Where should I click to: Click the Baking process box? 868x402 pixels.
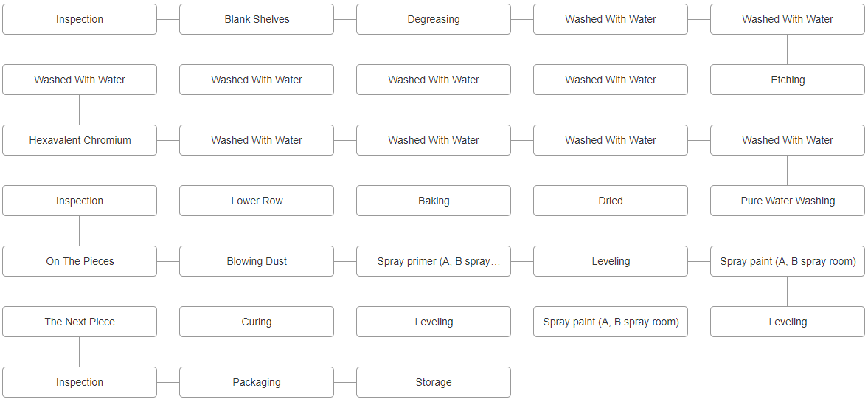point(434,201)
